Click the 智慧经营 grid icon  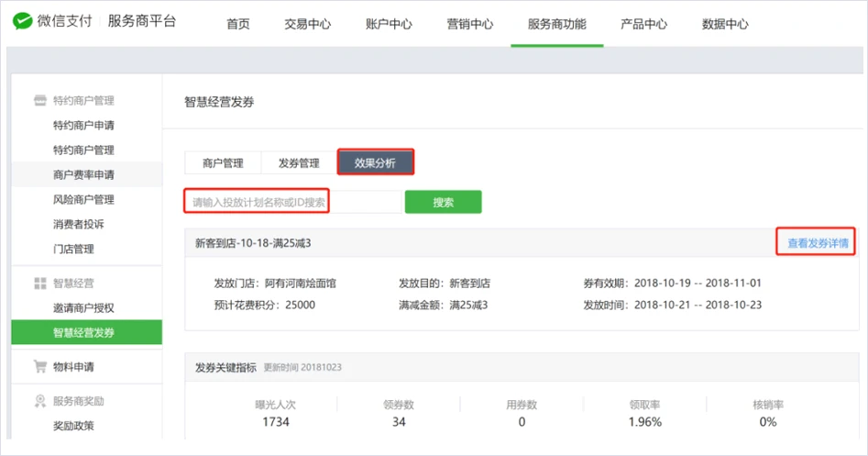(39, 284)
